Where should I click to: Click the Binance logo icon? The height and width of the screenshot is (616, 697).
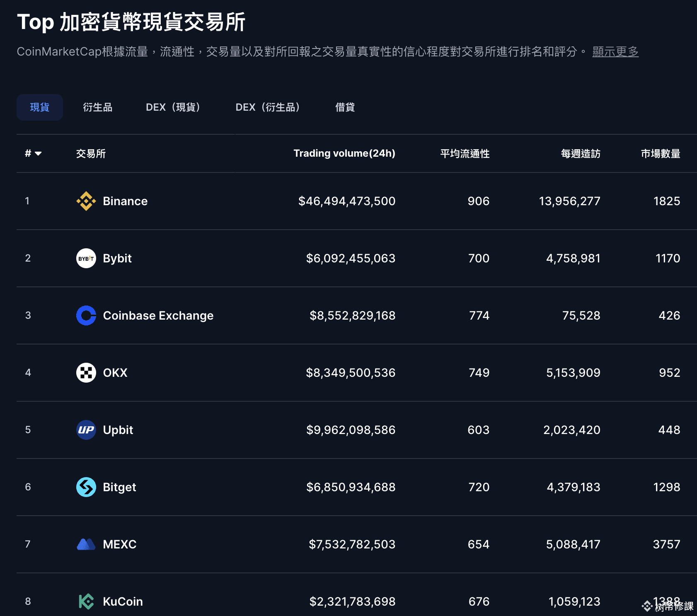[86, 201]
